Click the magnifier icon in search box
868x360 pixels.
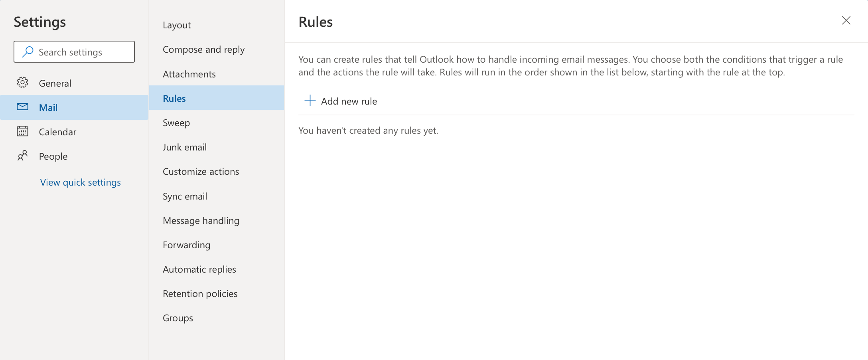click(x=28, y=52)
